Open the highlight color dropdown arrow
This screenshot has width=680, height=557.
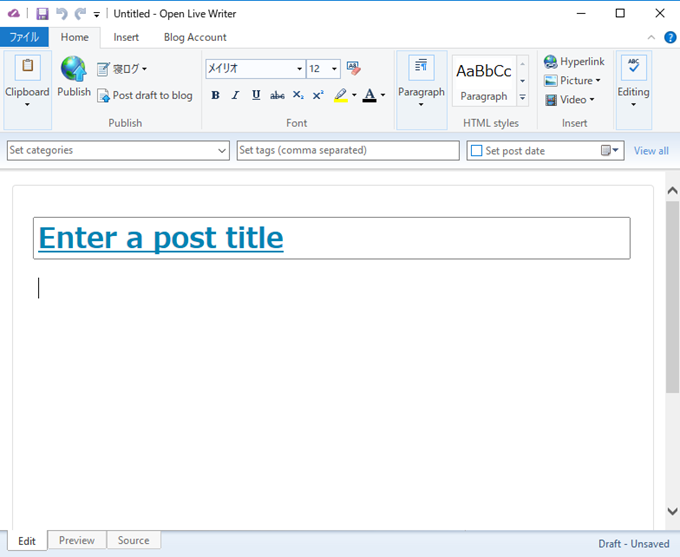coord(354,95)
